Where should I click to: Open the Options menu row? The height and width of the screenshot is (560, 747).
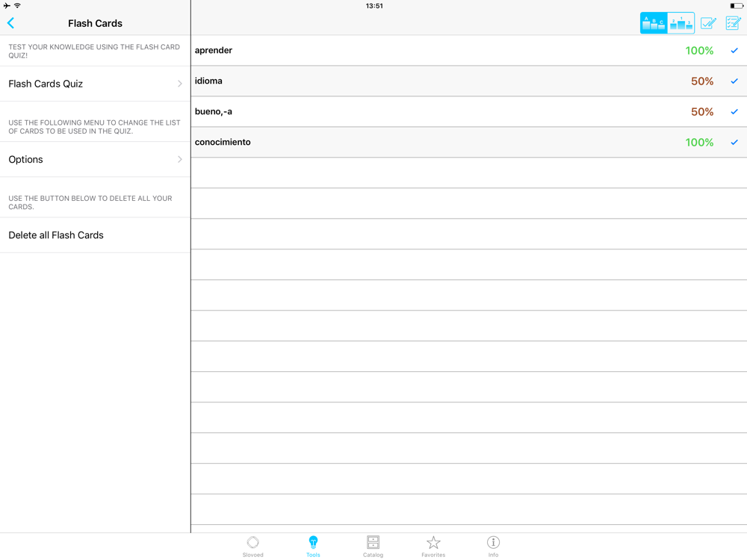(96, 160)
